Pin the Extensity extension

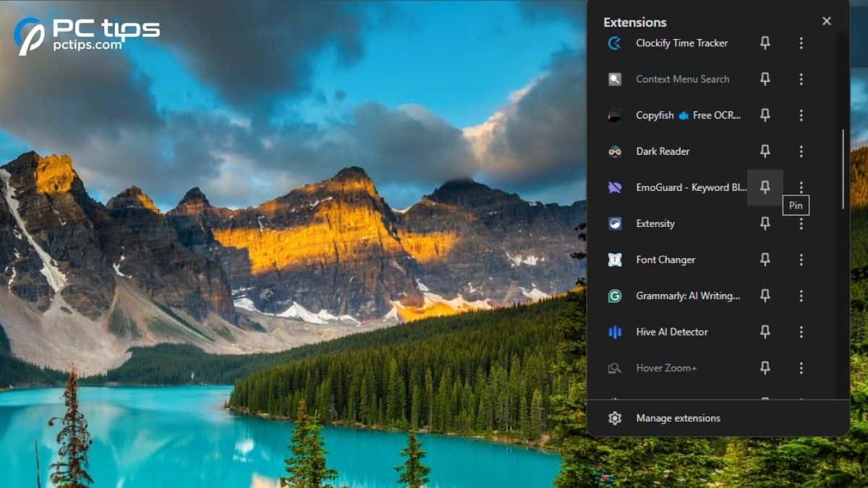765,223
